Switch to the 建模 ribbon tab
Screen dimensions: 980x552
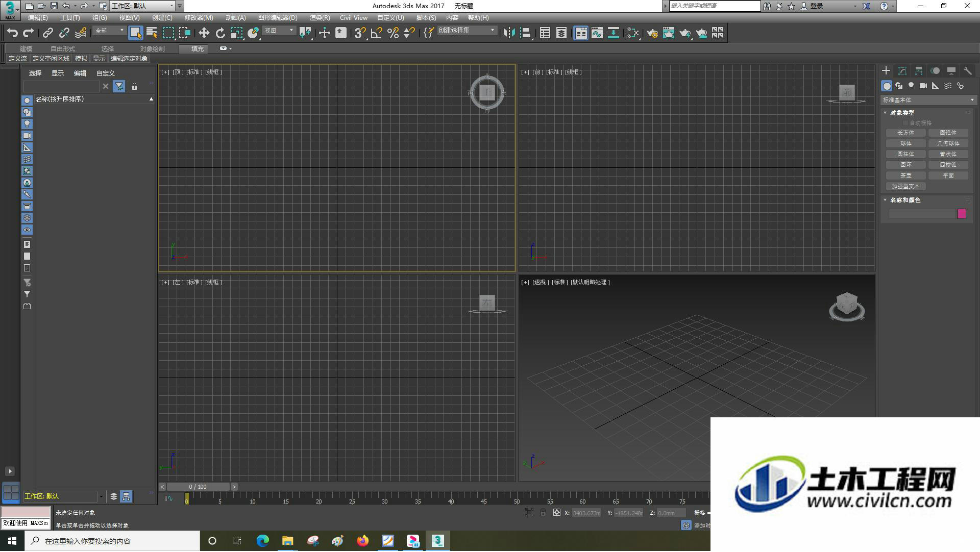pyautogui.click(x=26, y=49)
